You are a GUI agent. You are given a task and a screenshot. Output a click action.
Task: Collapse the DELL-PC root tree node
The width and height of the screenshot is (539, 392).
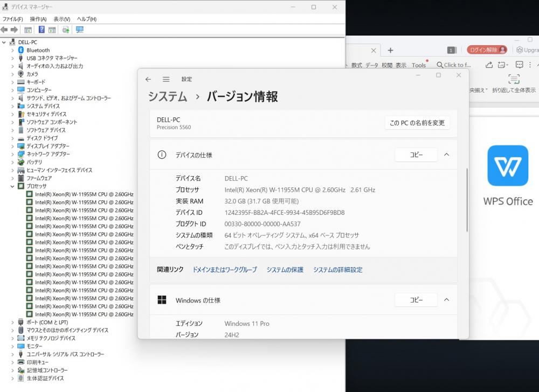(x=4, y=42)
